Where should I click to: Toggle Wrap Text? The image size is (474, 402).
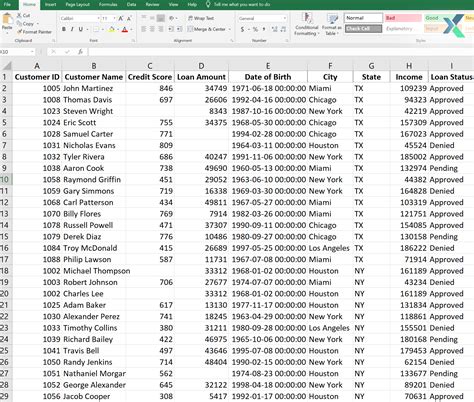tap(201, 18)
